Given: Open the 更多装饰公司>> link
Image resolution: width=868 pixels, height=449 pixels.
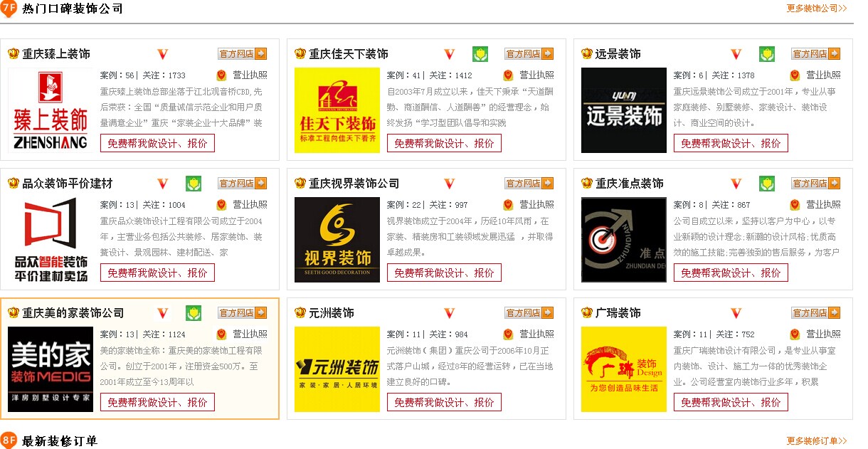Looking at the screenshot, I should [817, 9].
